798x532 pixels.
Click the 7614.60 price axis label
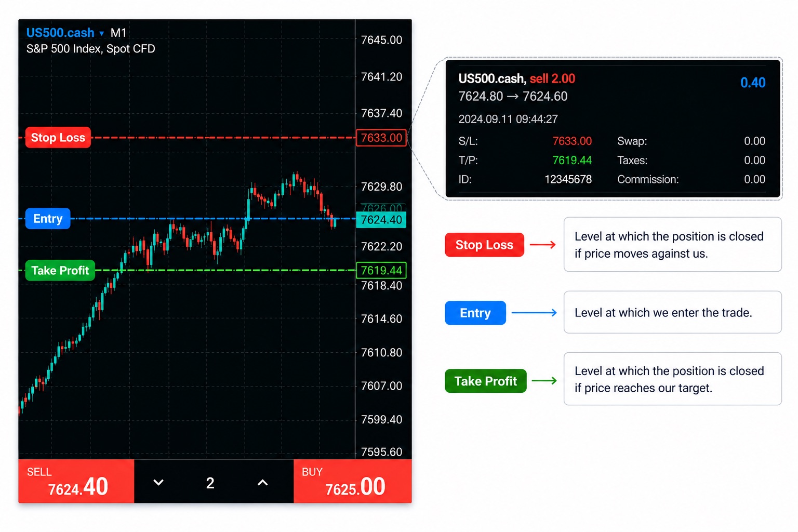click(381, 319)
